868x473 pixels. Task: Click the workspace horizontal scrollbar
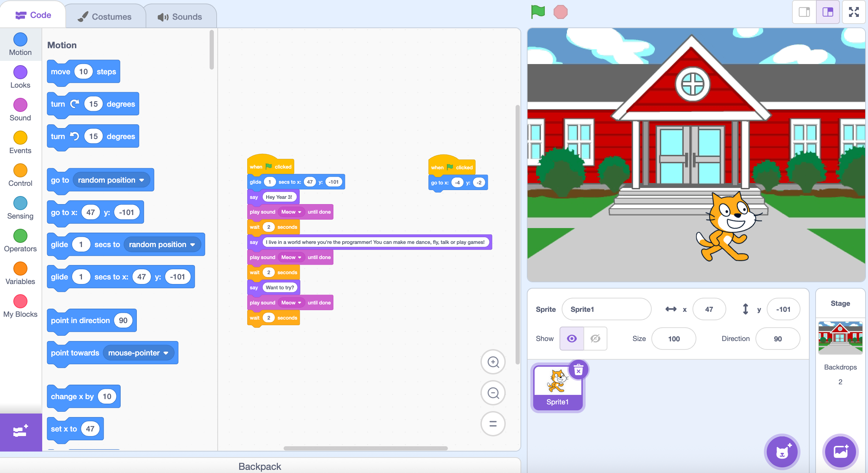coord(366,448)
